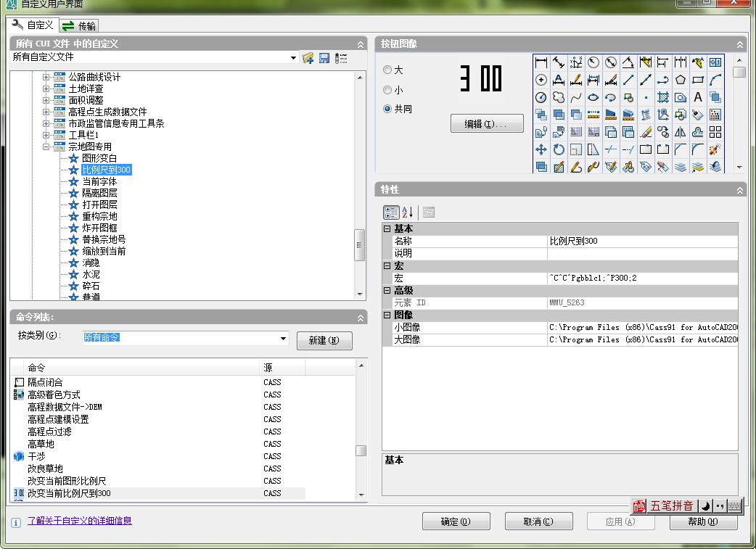756x549 pixels.
Task: Click the 宏 value field in the properties
Action: tap(642, 278)
